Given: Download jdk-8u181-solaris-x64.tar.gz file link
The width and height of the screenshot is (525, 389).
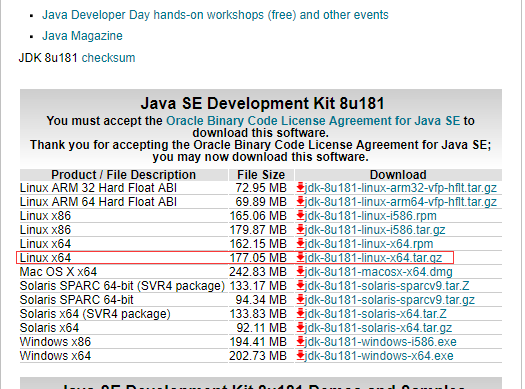Looking at the screenshot, I should point(378,328).
